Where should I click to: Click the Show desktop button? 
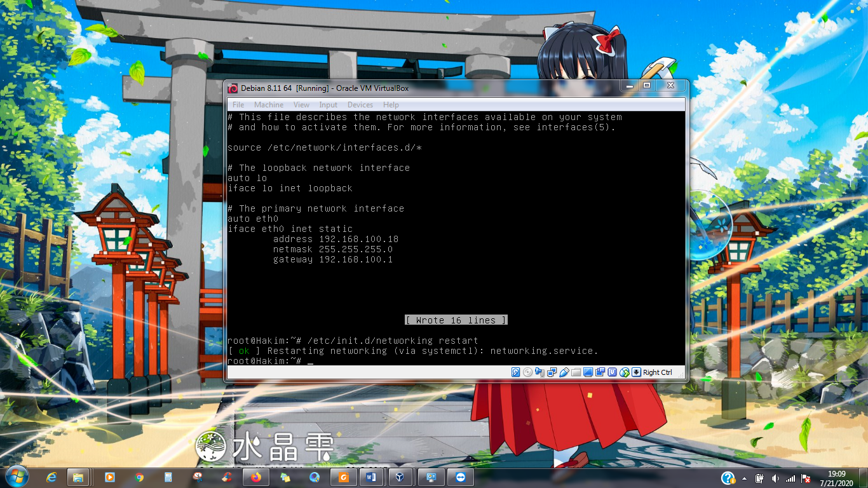pos(864,478)
